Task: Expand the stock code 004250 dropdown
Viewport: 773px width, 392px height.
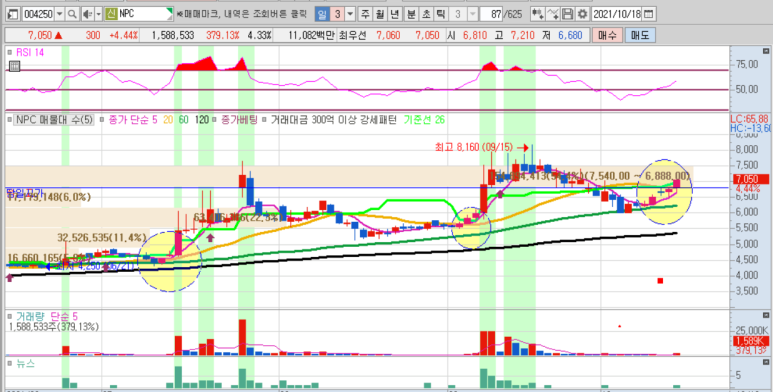Action: tap(60, 14)
